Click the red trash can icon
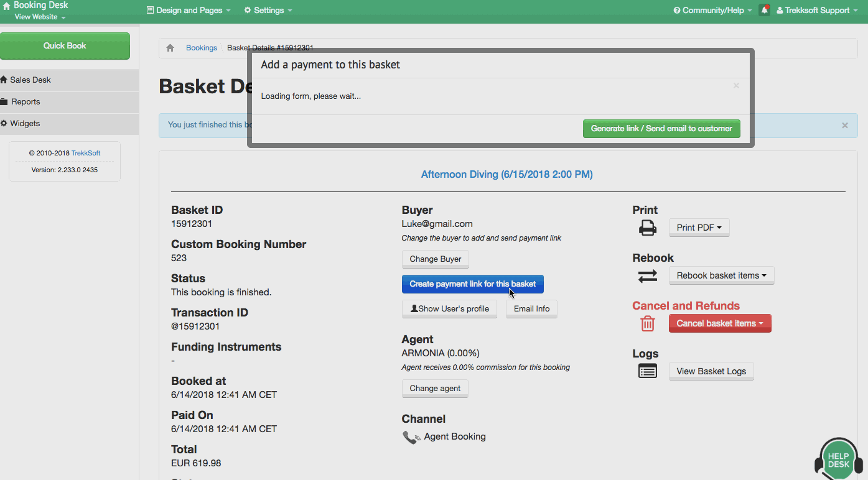Viewport: 868px width, 480px height. (x=647, y=324)
